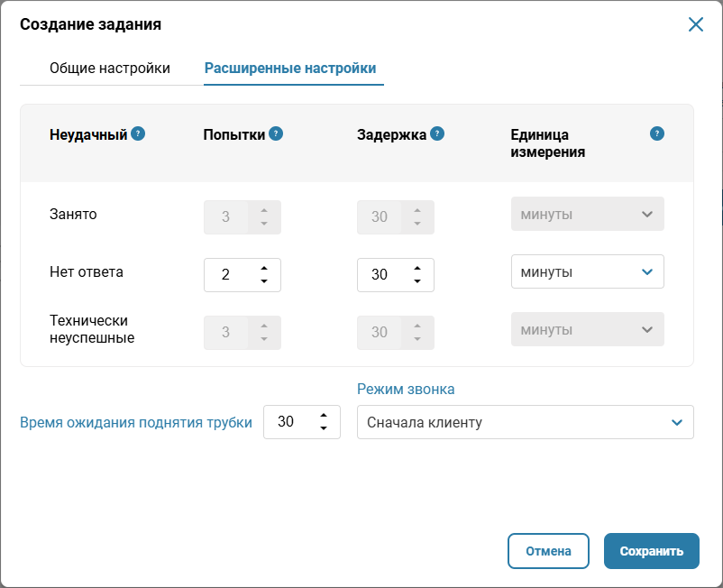This screenshot has width=723, height=588.
Task: Click the Отмена button
Action: click(x=548, y=551)
